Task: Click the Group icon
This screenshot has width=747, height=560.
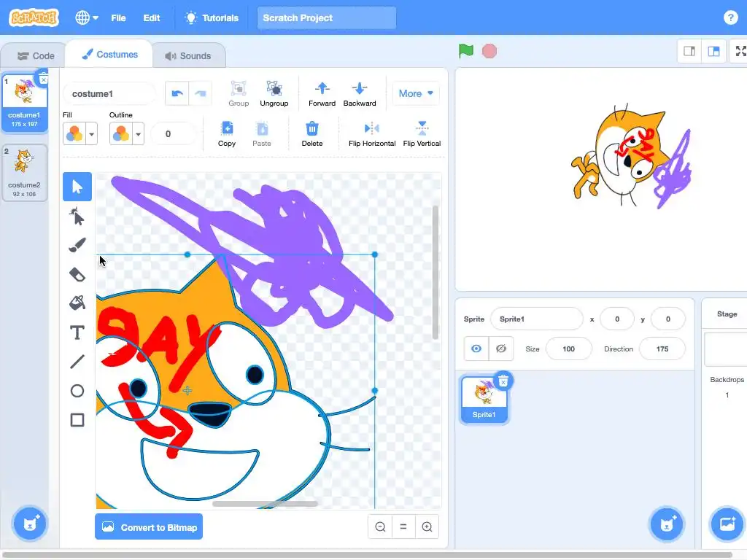Action: pyautogui.click(x=239, y=94)
